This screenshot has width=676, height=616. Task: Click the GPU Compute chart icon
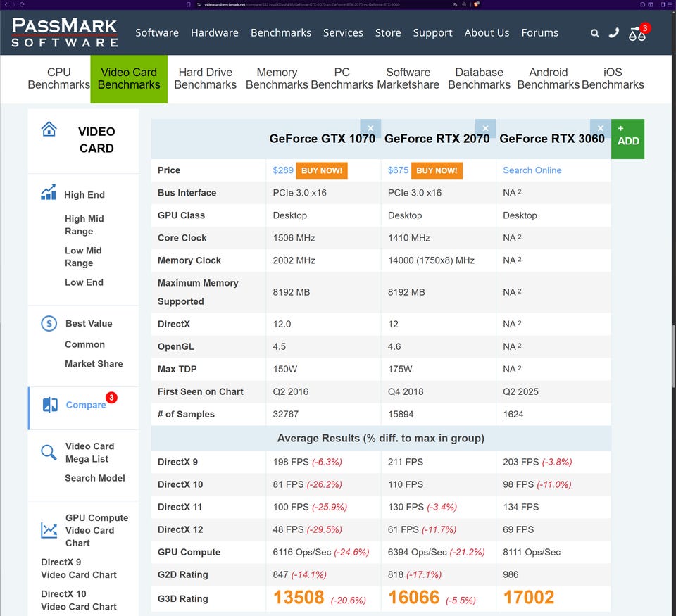pyautogui.click(x=49, y=530)
